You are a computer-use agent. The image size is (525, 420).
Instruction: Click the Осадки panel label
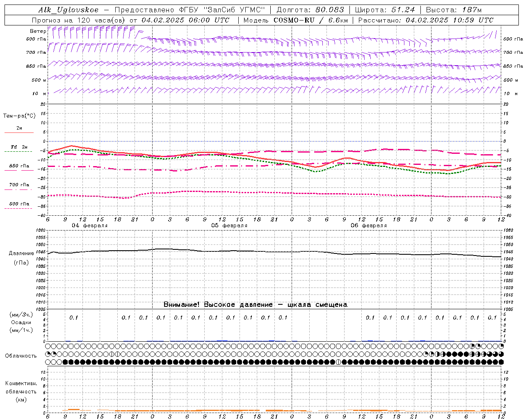(x=21, y=322)
